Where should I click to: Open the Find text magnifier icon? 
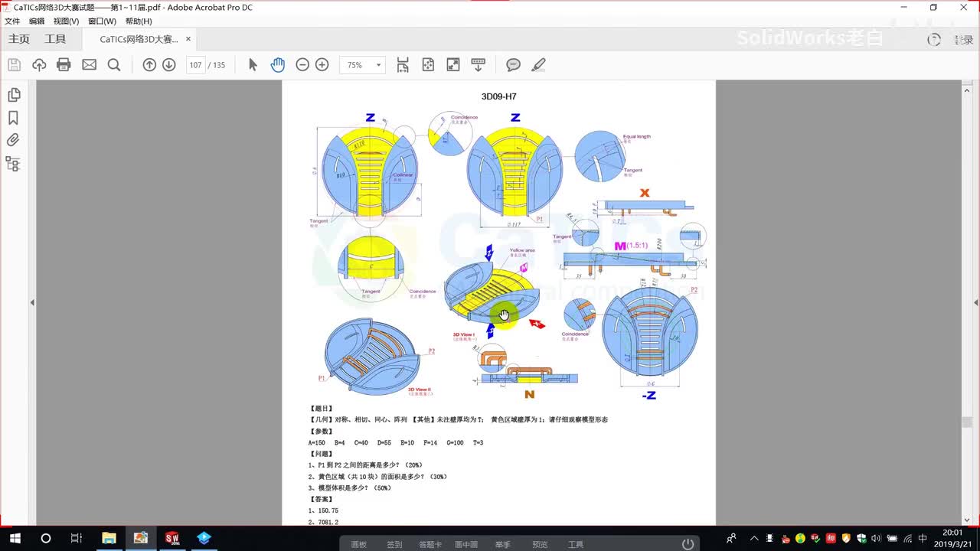pyautogui.click(x=114, y=65)
